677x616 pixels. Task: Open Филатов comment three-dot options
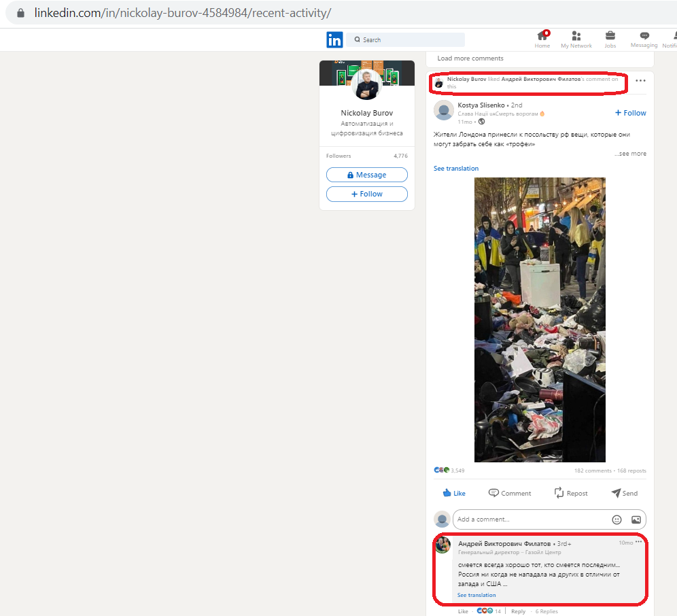coord(639,542)
